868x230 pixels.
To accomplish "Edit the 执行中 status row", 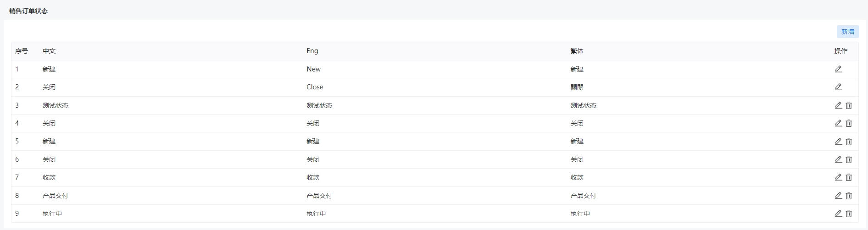I will 838,214.
